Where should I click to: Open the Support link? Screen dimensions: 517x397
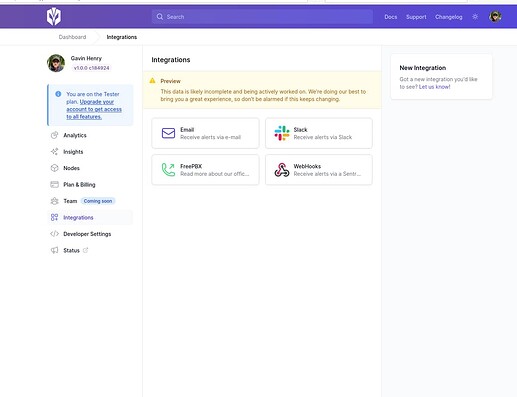[x=416, y=17]
